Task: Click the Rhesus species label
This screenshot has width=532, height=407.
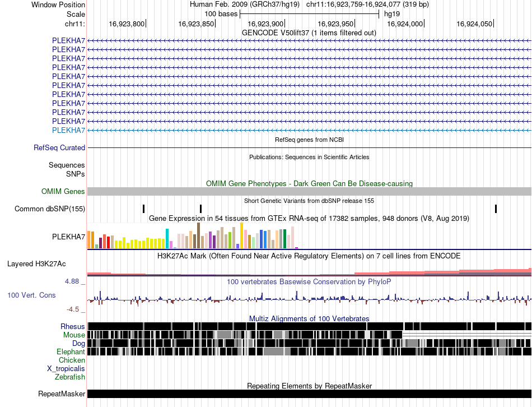Action: pyautogui.click(x=73, y=326)
